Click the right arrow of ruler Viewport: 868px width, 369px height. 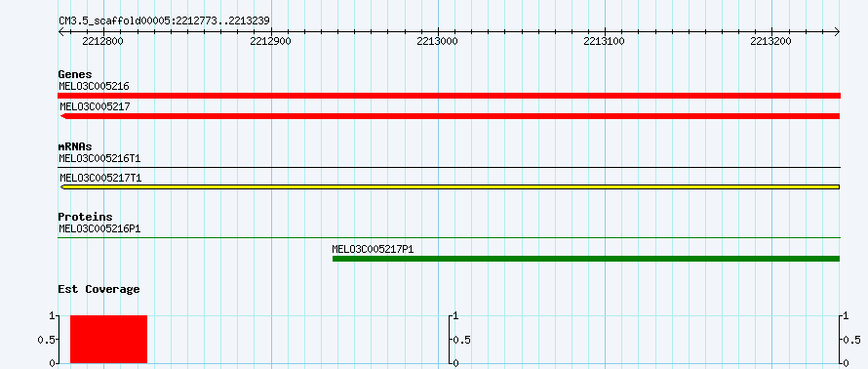[837, 32]
